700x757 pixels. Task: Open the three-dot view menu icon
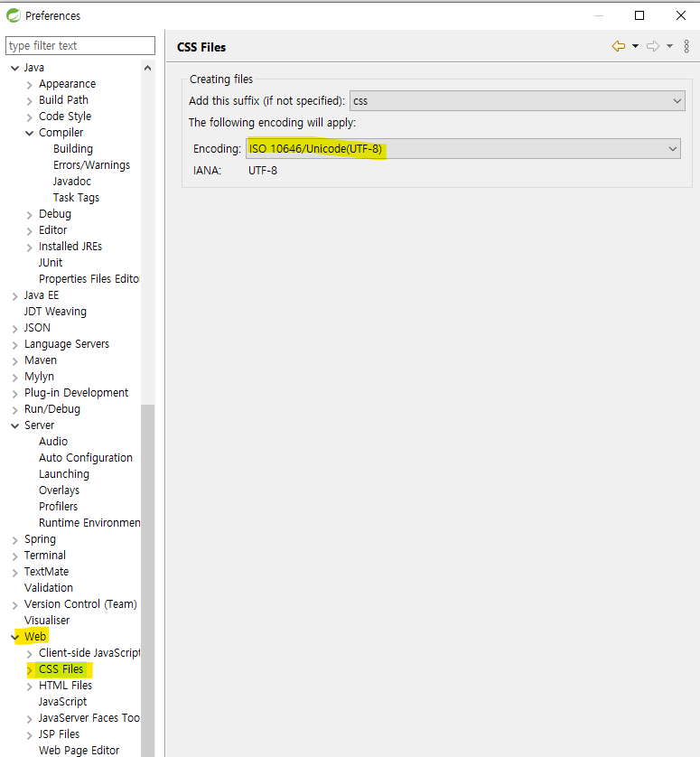click(686, 46)
